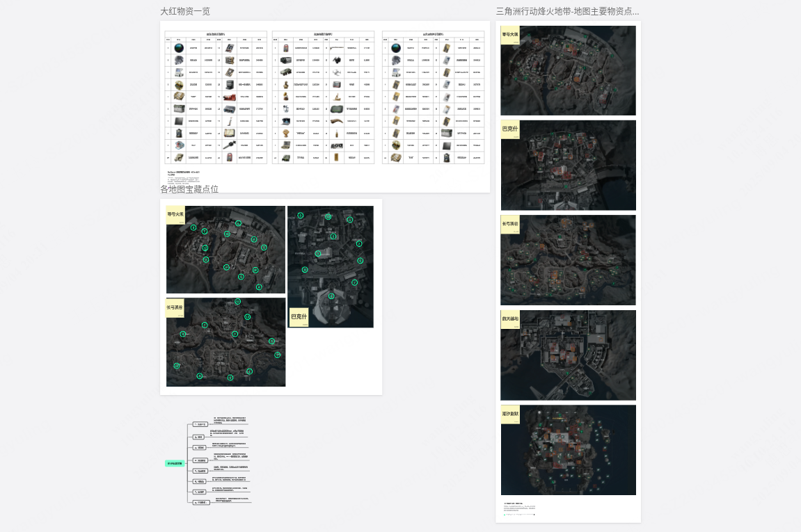
Task: Select the footnote text under the loot tables
Action: [184, 177]
